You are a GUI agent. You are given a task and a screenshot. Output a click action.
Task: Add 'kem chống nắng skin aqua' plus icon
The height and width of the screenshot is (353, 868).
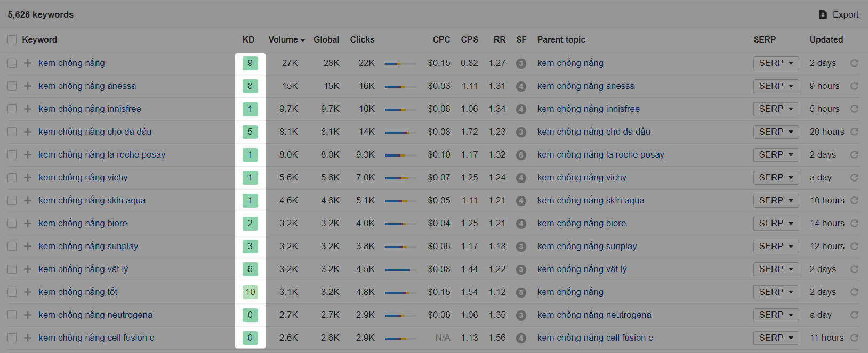pos(28,200)
